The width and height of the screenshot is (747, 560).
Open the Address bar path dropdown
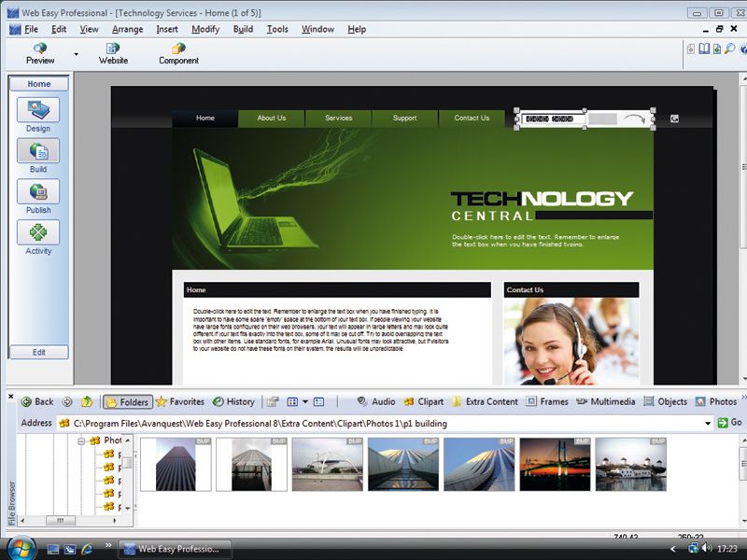pos(708,422)
